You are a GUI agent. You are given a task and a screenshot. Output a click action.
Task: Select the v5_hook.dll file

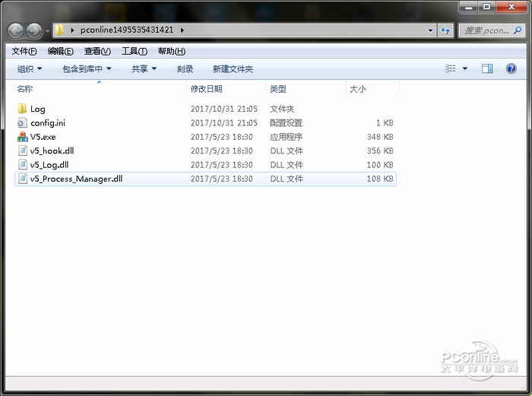coord(206,150)
